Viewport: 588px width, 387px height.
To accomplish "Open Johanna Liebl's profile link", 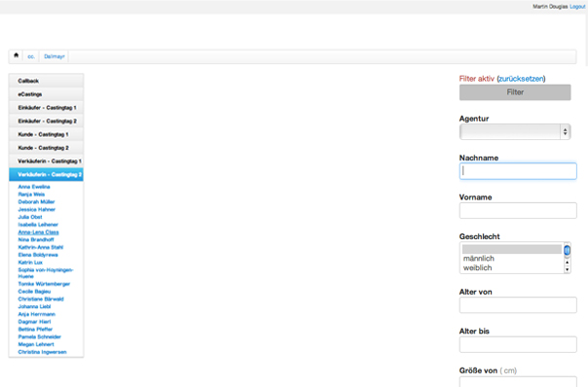I will pos(34,306).
